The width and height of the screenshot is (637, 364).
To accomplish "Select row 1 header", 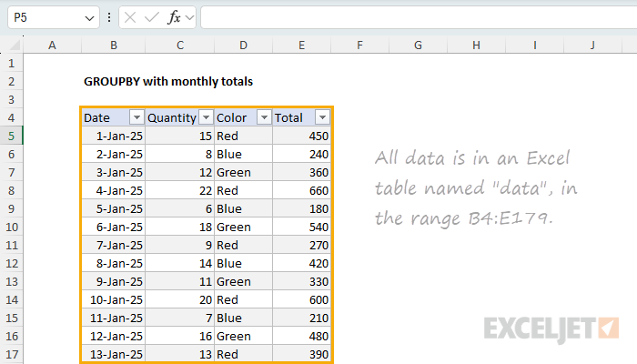I will pyautogui.click(x=11, y=64).
